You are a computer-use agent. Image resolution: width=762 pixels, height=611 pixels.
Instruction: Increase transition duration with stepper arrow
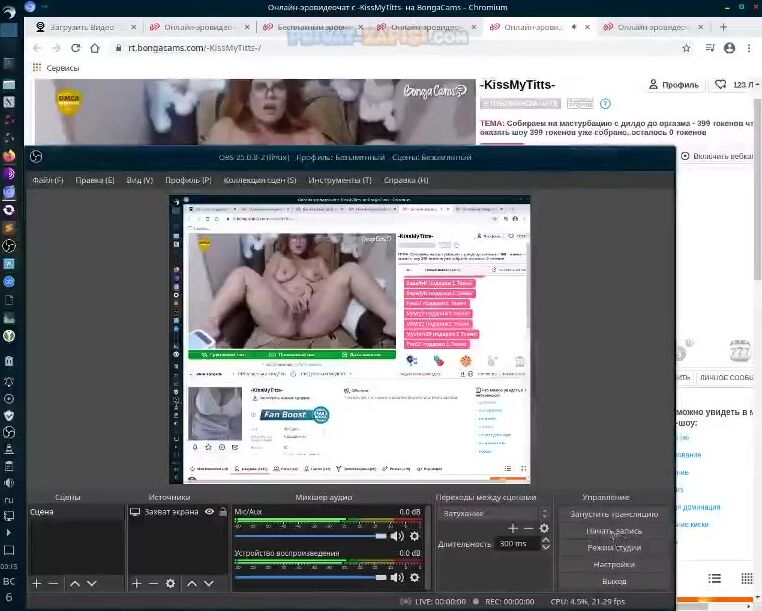546,539
